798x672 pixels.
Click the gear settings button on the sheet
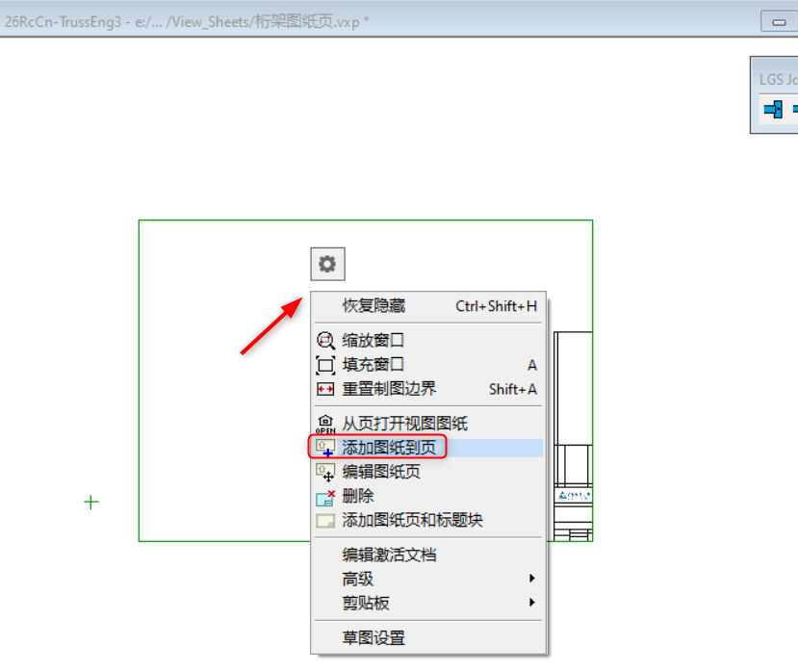[x=327, y=264]
